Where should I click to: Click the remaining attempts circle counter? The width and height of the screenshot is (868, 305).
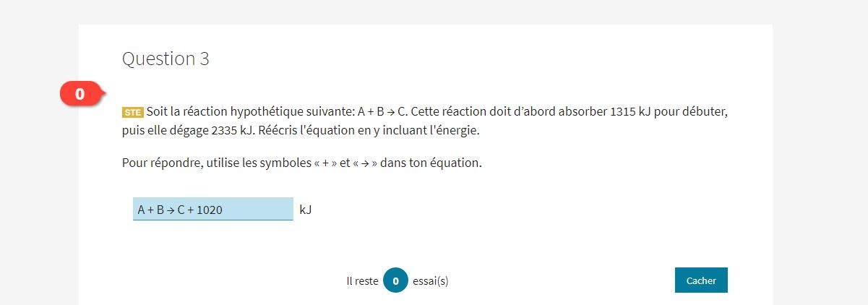tap(395, 280)
